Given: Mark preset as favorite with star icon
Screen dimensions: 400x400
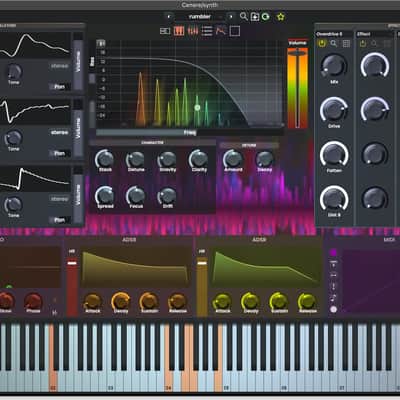Looking at the screenshot, I should pos(281,17).
